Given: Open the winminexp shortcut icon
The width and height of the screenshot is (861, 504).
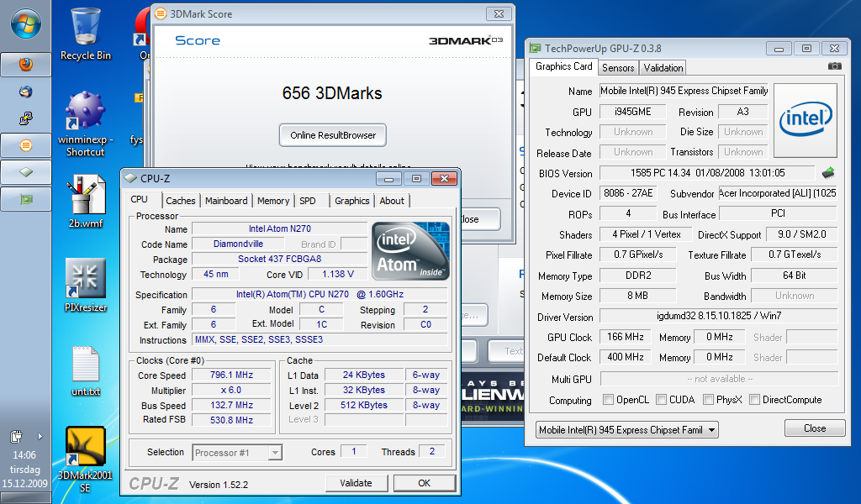Looking at the screenshot, I should click(85, 124).
